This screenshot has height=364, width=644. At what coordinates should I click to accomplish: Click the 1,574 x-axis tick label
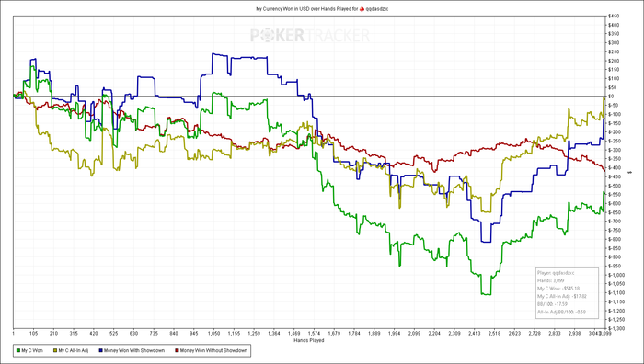click(x=315, y=334)
